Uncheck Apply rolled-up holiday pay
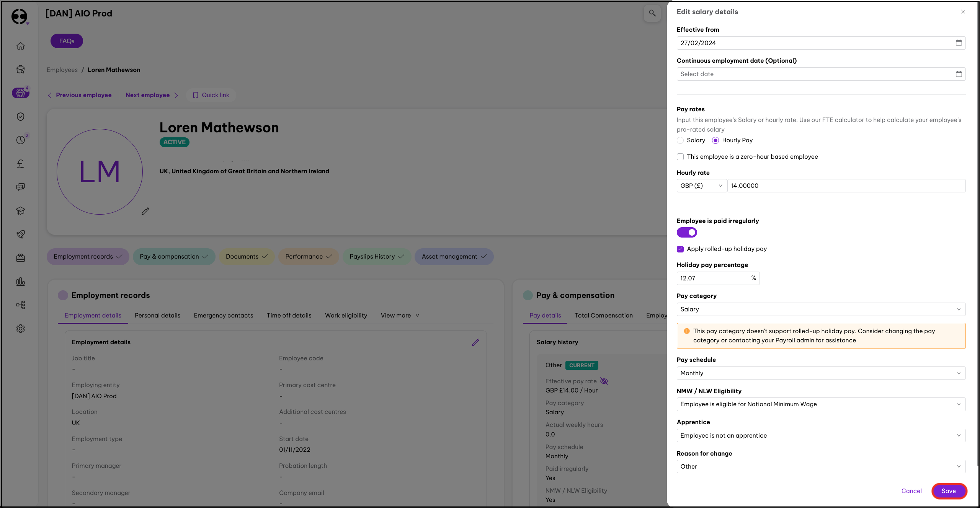Screen dimensions: 980x508 (680, 249)
